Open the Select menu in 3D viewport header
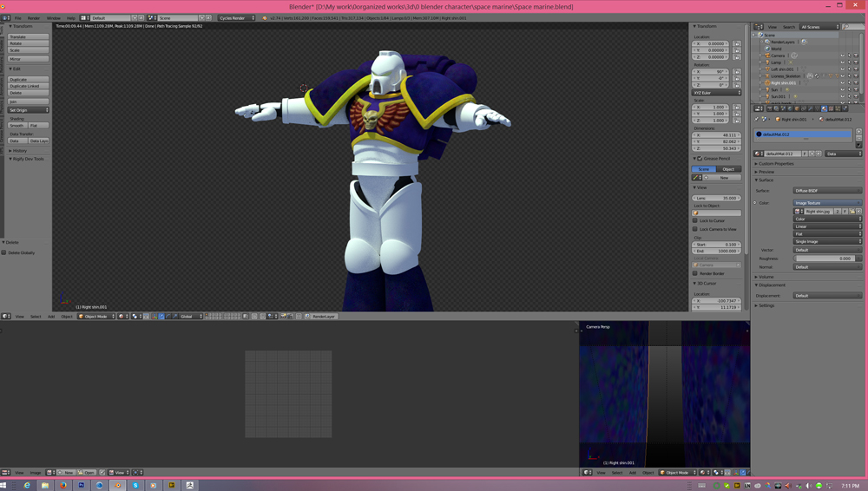The height and width of the screenshot is (491, 868). (x=36, y=316)
